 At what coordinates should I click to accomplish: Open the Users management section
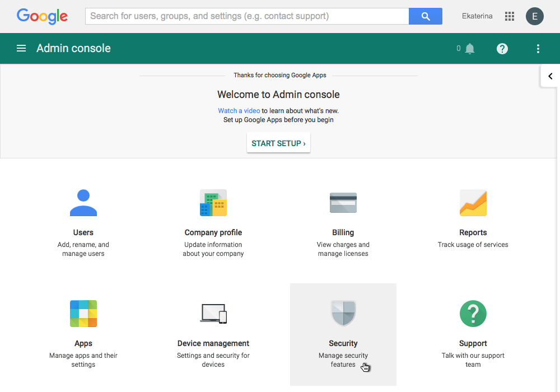pyautogui.click(x=83, y=218)
